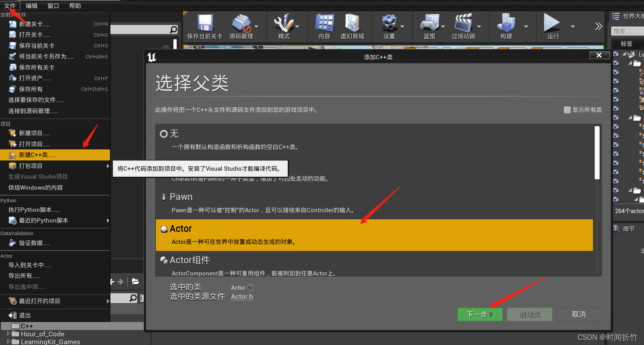Open the 源码管理 dropdown arrow

coord(256,26)
